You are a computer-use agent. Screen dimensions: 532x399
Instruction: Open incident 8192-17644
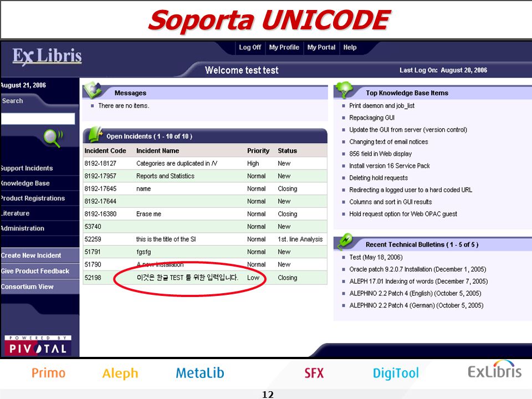click(100, 201)
